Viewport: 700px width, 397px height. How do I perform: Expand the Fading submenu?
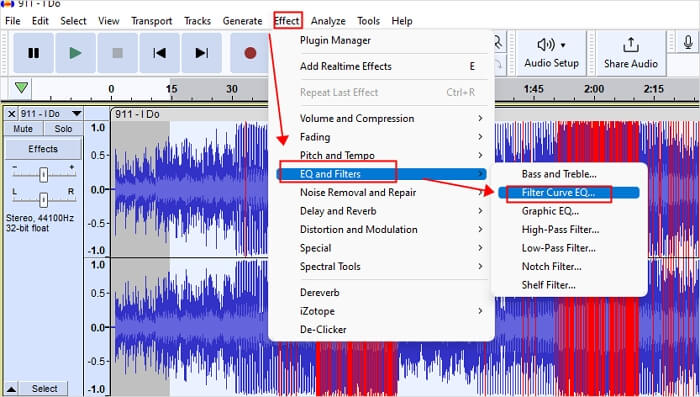coord(381,137)
